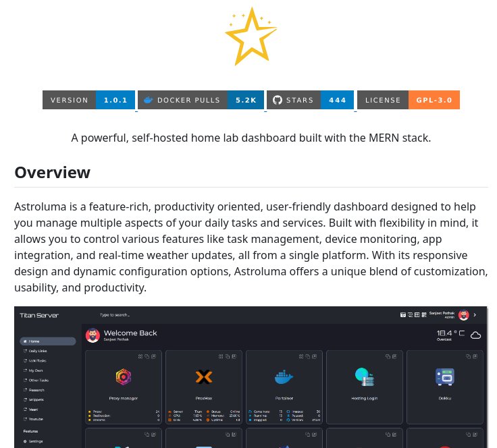This screenshot has width=497, height=448.
Task: Click the MERN stack tagline text
Action: 251,138
